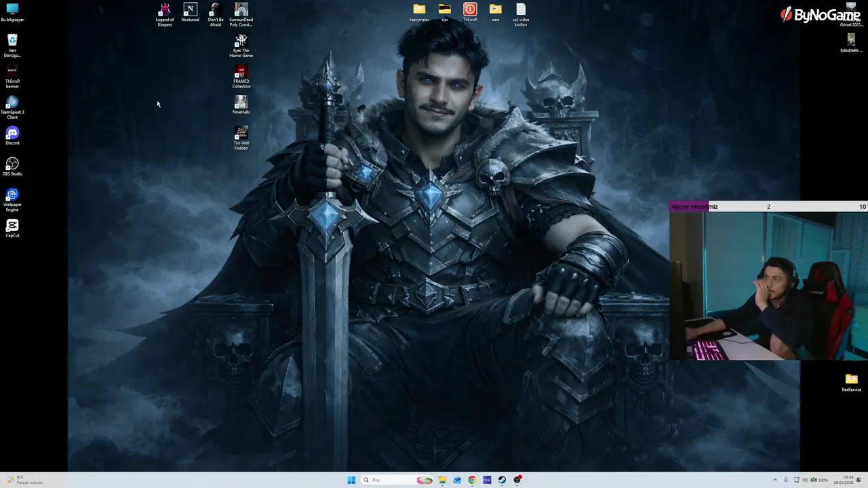Select the Too Well Hidden game shortcut
868x488 pixels.
pyautogui.click(x=241, y=138)
